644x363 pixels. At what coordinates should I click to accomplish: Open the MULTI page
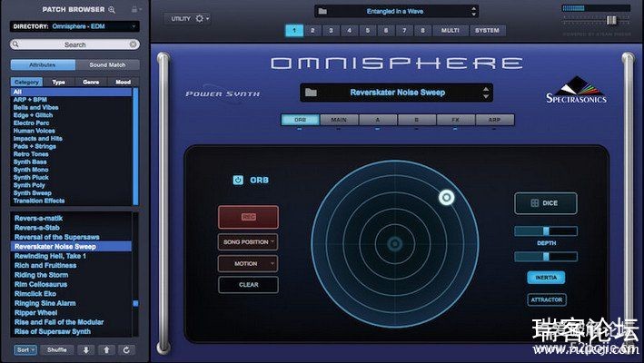pyautogui.click(x=451, y=30)
